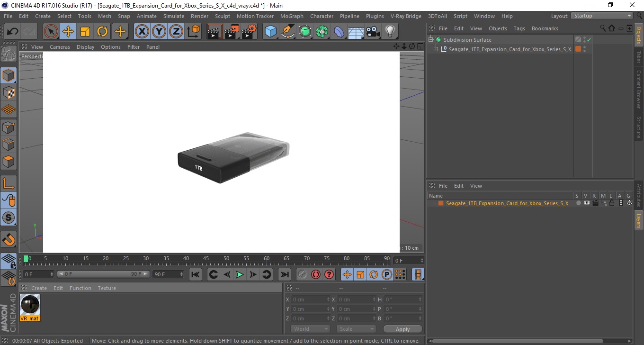644x345 pixels.
Task: Enable Polygons mode in left toolbar
Action: pos(9,161)
